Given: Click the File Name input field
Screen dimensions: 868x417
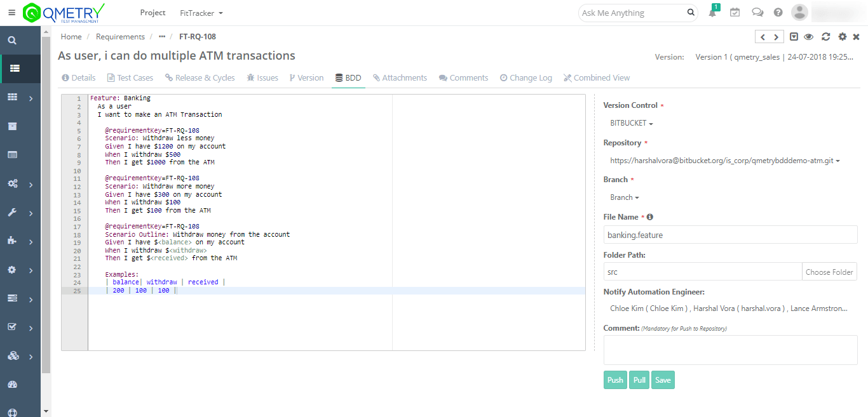Looking at the screenshot, I should click(731, 235).
